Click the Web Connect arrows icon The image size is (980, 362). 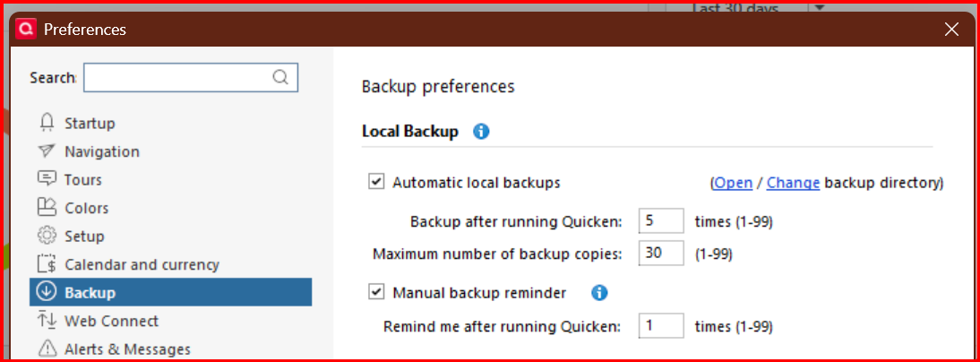point(47,321)
